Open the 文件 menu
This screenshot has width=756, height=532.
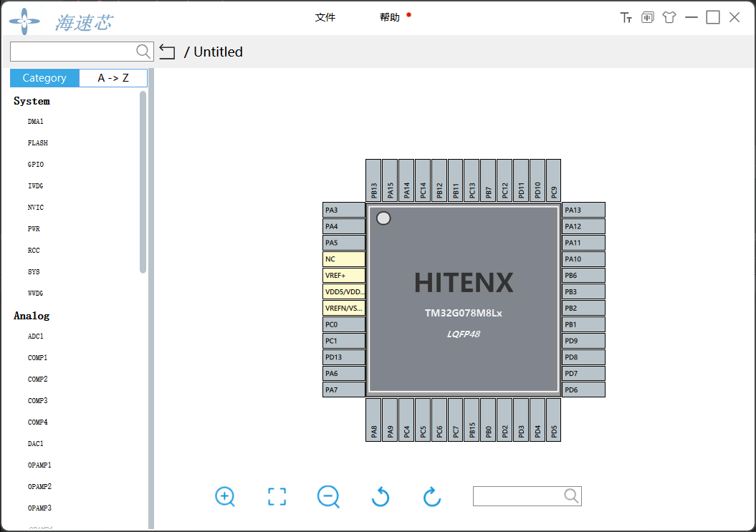coord(325,17)
